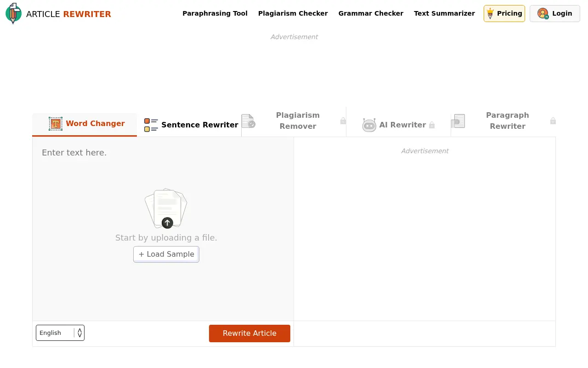Select the Word Changer "T" icon

(56, 123)
